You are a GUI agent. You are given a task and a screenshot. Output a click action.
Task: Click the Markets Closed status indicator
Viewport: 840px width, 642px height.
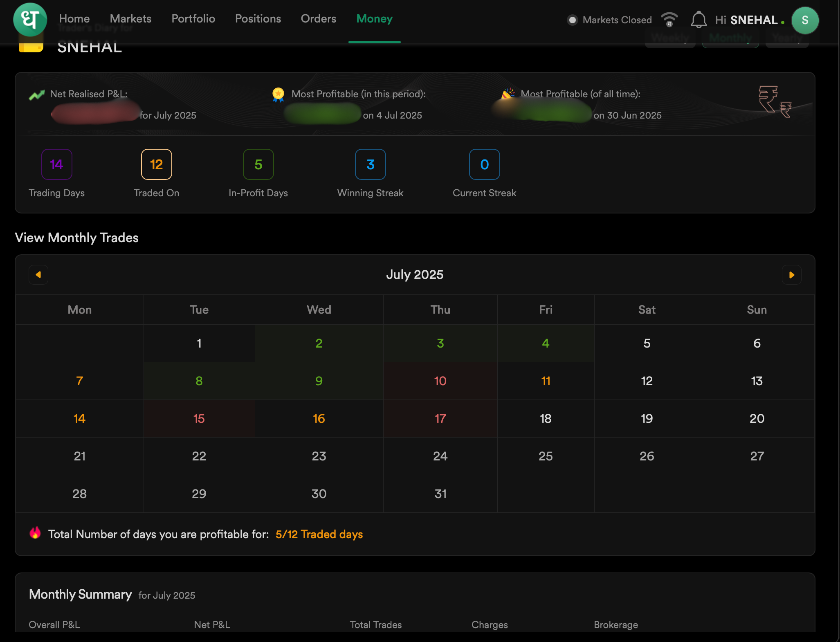609,20
